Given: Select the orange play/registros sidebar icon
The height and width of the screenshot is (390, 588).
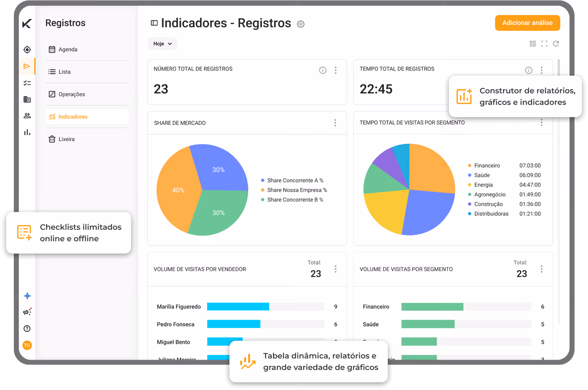Looking at the screenshot, I should (x=27, y=66).
